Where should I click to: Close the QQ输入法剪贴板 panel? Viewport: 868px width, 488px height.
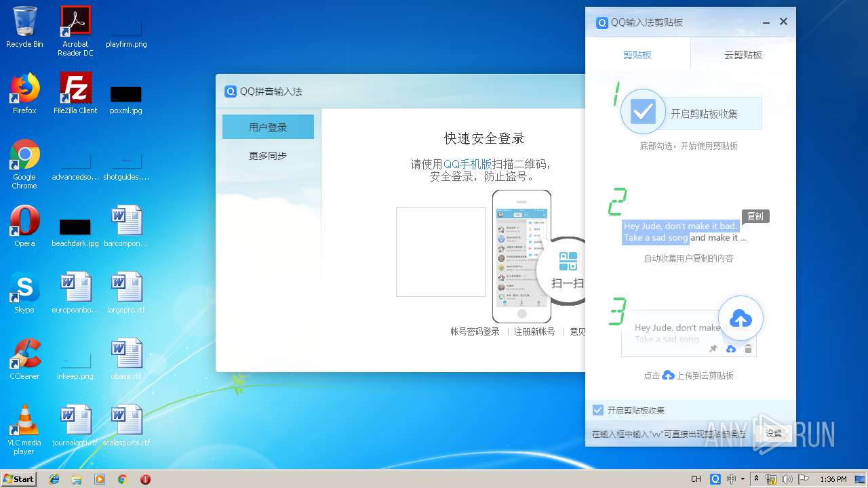click(x=783, y=22)
